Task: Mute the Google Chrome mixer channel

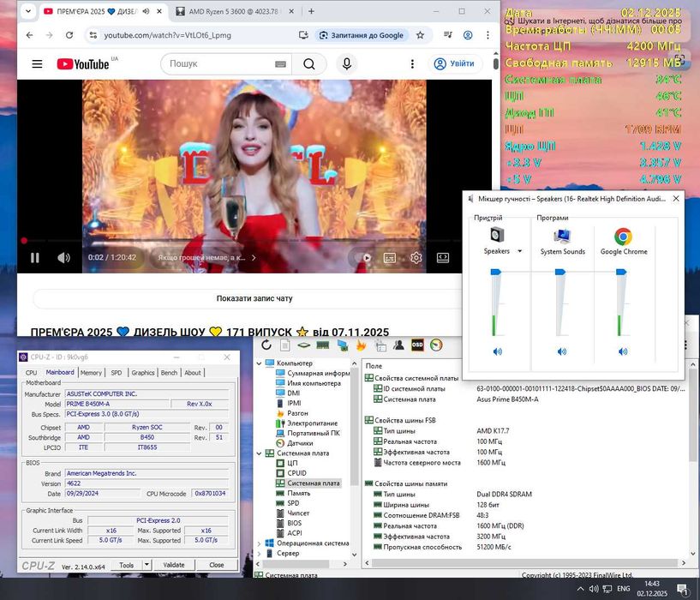Action: (623, 351)
